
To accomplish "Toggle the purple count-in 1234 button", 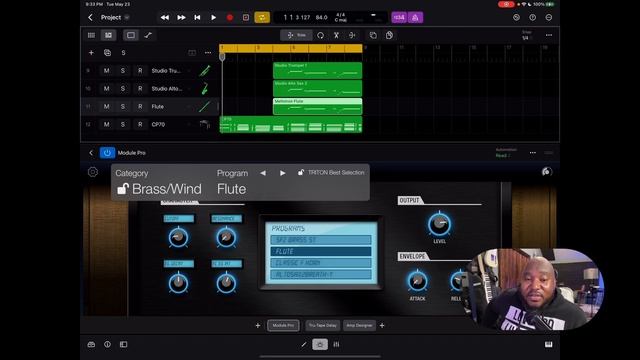I will tap(399, 18).
